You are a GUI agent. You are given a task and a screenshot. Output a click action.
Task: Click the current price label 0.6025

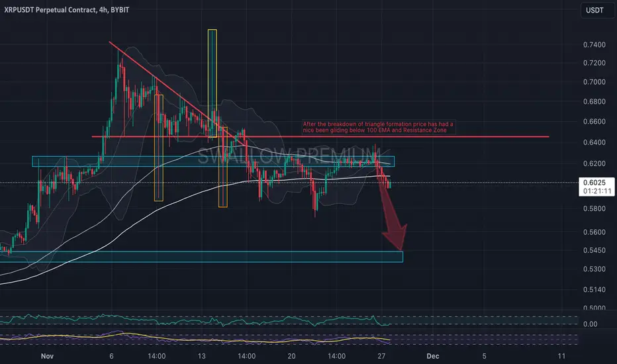pos(594,183)
